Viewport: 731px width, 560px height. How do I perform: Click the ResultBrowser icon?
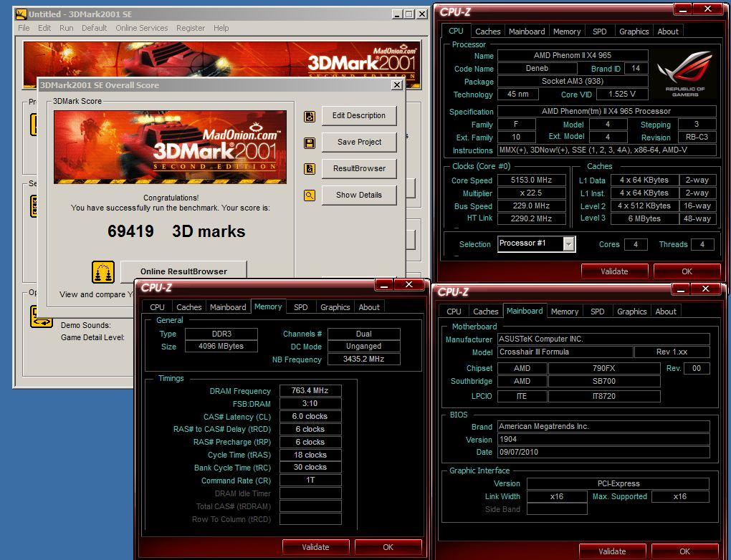(x=310, y=169)
